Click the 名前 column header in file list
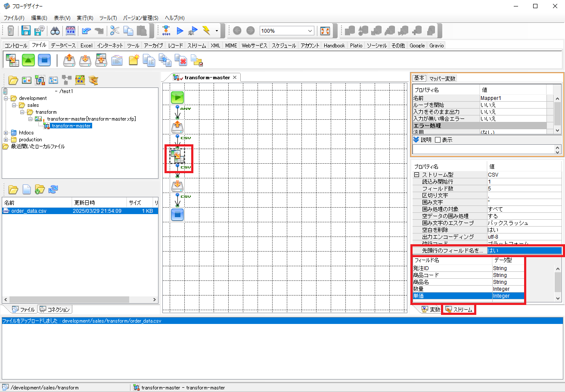Viewport: 565px width, 392px height. pyautogui.click(x=37, y=202)
